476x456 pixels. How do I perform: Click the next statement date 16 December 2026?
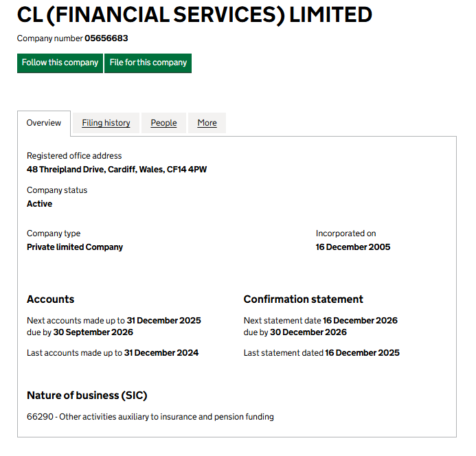[361, 321]
